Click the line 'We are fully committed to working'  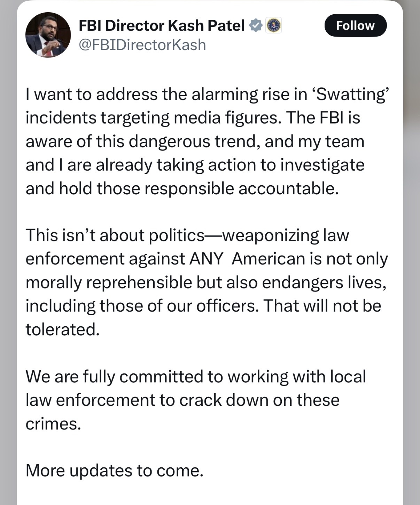(x=196, y=377)
